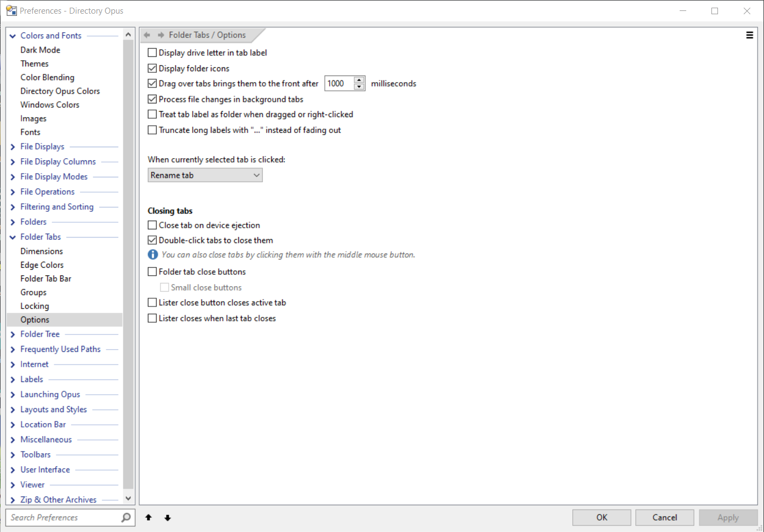Image resolution: width=764 pixels, height=532 pixels.
Task: Uncheck Process file changes in background tabs
Action: click(152, 99)
